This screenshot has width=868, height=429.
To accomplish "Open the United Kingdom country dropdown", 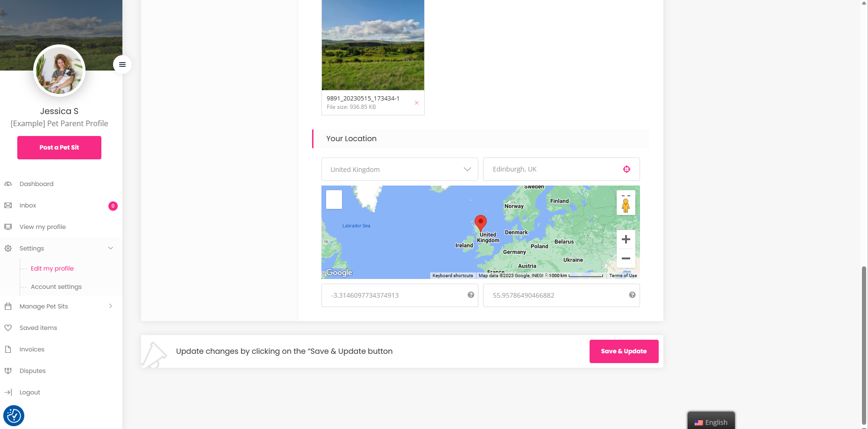I will pos(400,169).
